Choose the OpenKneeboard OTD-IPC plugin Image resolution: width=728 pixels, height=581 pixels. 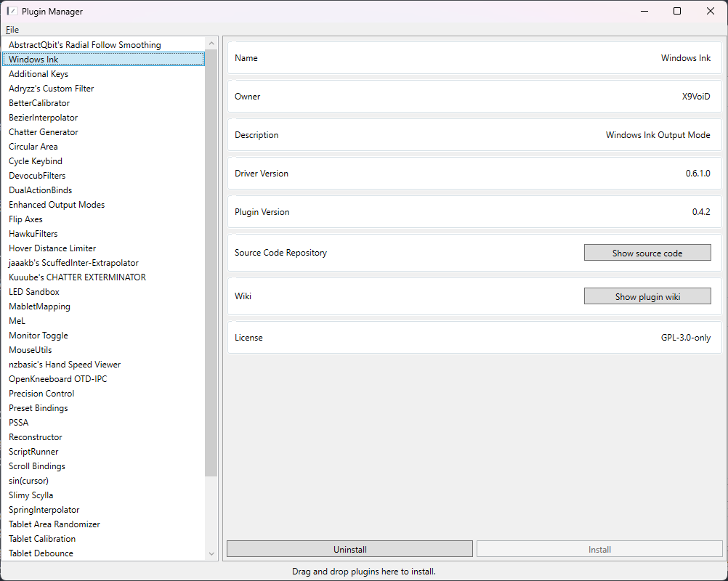coord(57,378)
